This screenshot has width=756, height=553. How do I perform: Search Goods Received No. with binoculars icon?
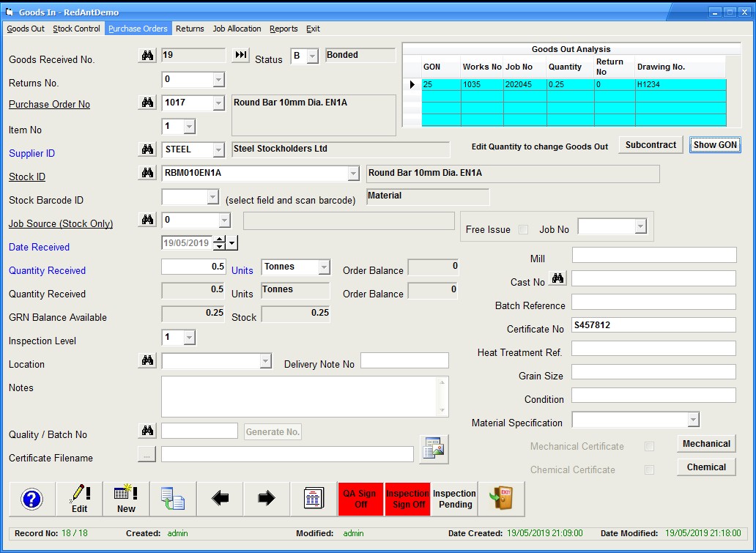coord(147,56)
